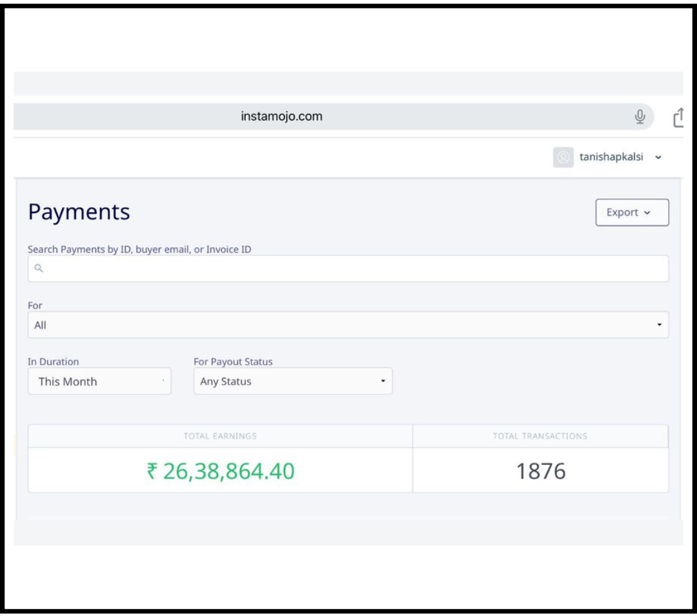Tap the microphone icon in address bar
The height and width of the screenshot is (616, 697).
[640, 116]
